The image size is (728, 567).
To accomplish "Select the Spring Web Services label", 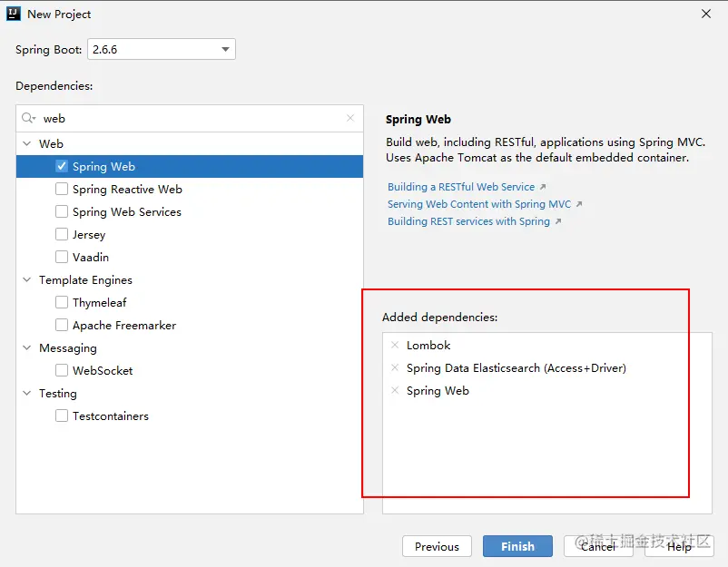I will (127, 211).
